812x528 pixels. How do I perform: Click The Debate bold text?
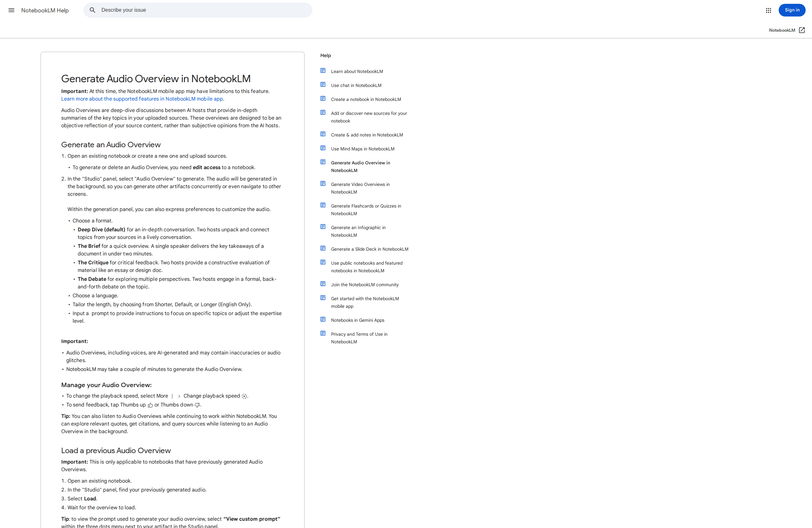[x=92, y=279]
